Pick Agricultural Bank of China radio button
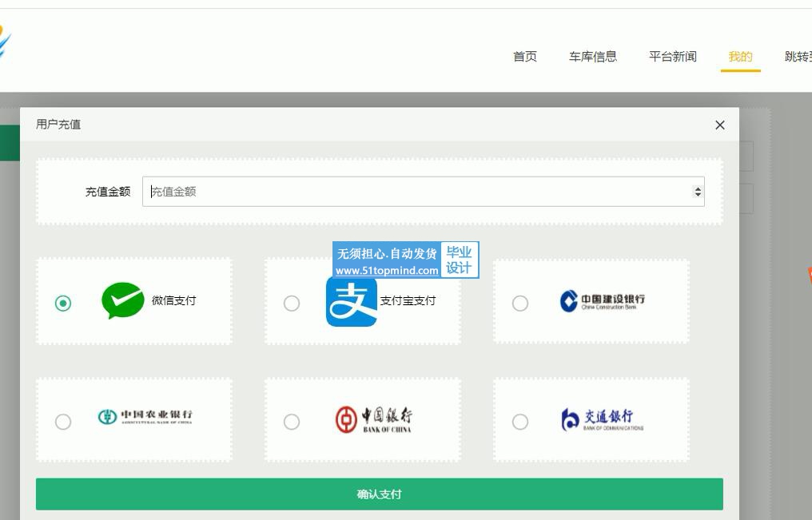The image size is (812, 520). pos(63,422)
